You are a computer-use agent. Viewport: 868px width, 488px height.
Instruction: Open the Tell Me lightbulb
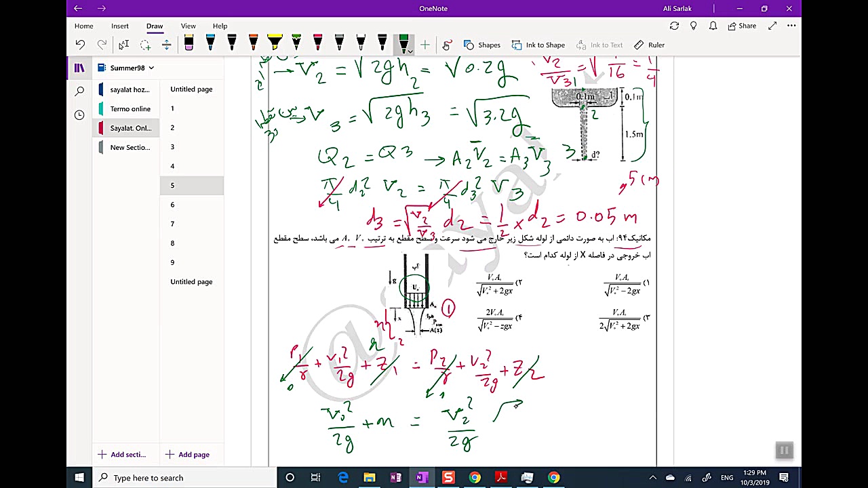click(693, 26)
